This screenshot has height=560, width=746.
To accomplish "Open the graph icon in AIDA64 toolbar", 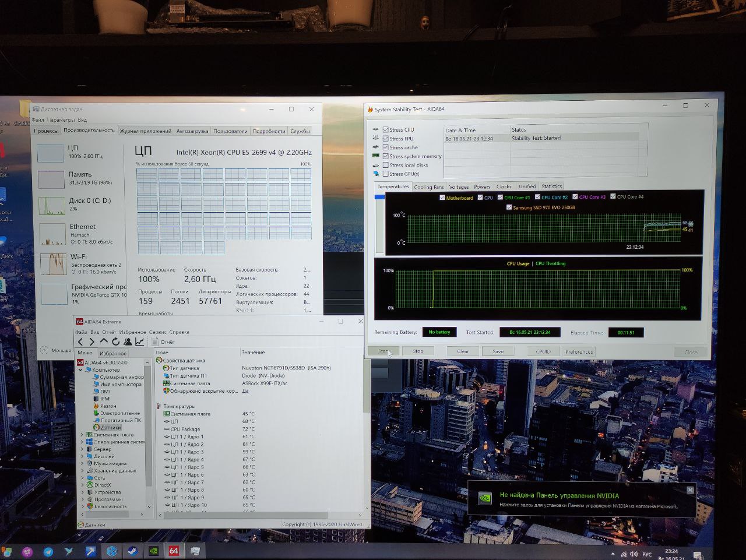I will point(140,341).
